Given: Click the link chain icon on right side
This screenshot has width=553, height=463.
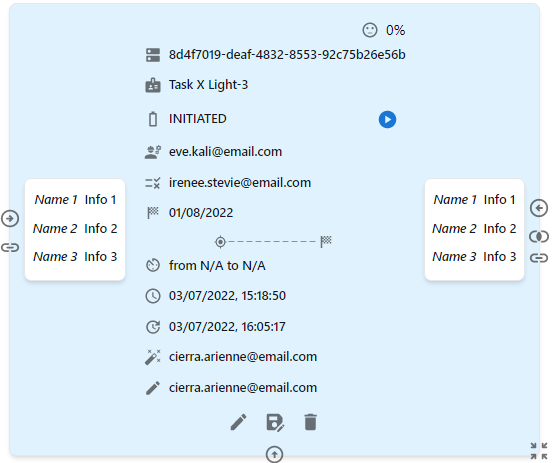Looking at the screenshot, I should coord(539,258).
